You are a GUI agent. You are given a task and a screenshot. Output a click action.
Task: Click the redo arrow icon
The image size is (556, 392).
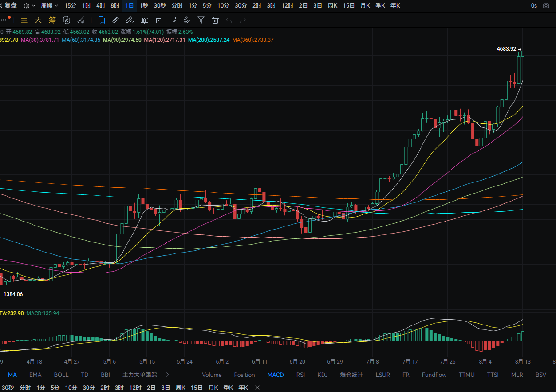243,20
